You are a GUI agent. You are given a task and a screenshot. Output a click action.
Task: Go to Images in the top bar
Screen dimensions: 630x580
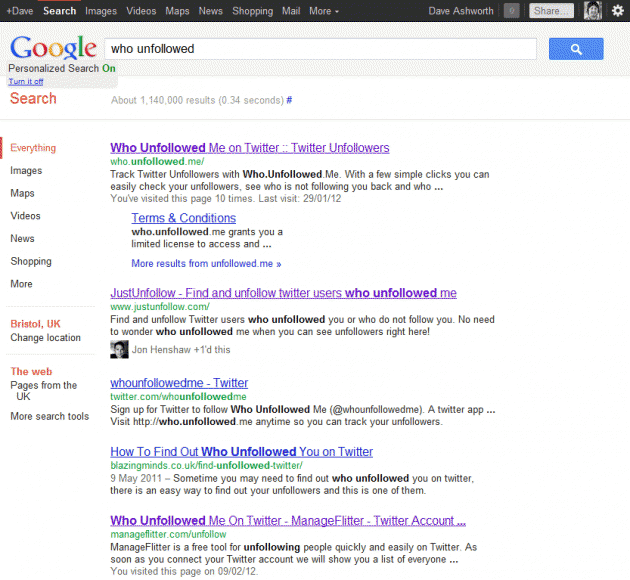tap(101, 11)
